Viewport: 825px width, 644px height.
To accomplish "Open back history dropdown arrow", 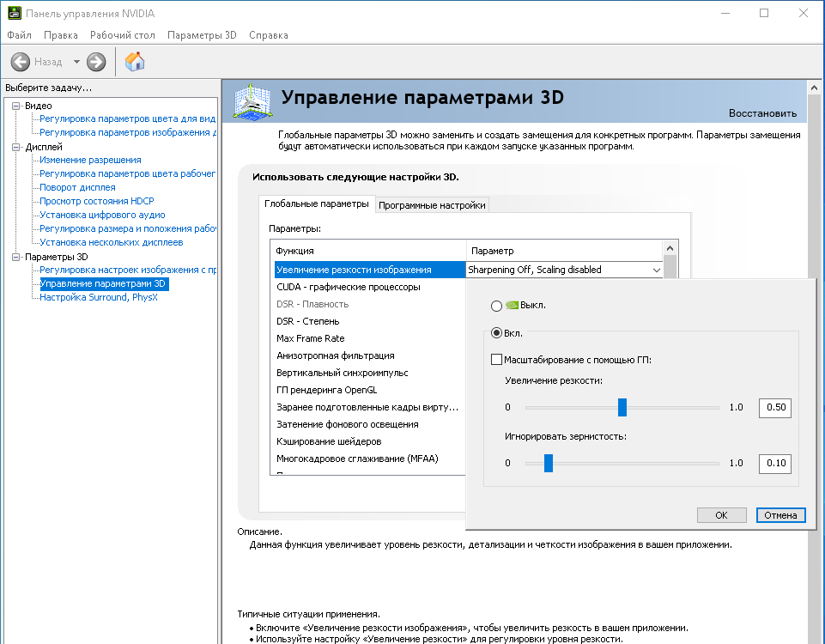I will point(76,62).
